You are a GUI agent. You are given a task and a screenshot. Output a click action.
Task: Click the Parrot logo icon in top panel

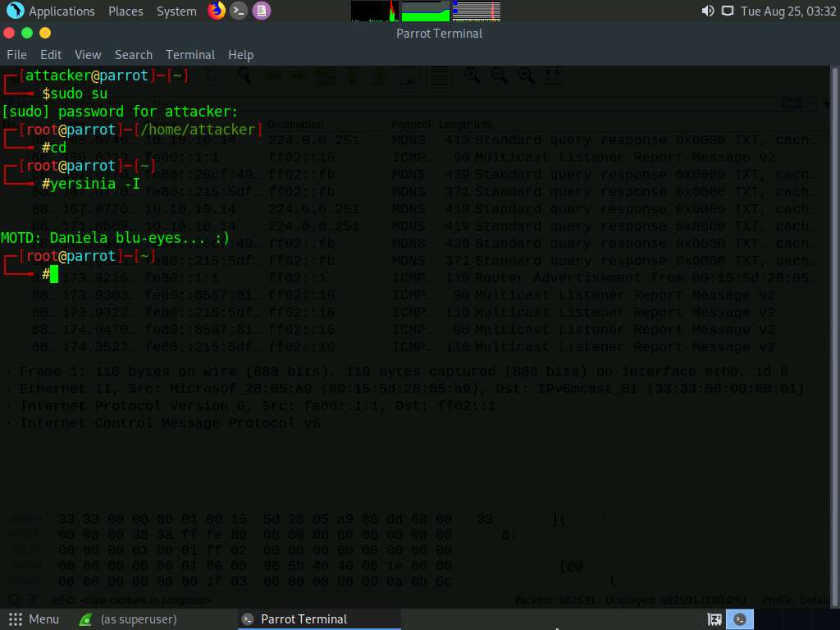point(15,11)
